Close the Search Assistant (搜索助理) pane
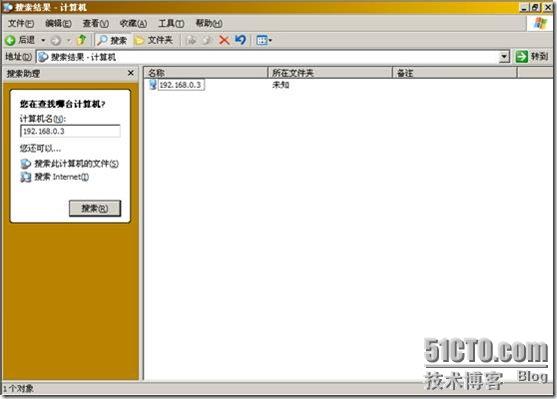The image size is (557, 399). pyautogui.click(x=131, y=73)
